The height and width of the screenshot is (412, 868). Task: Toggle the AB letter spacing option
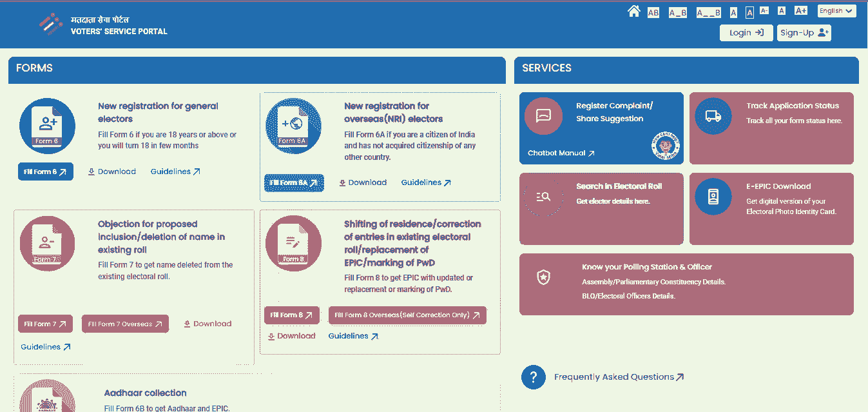[x=653, y=11]
